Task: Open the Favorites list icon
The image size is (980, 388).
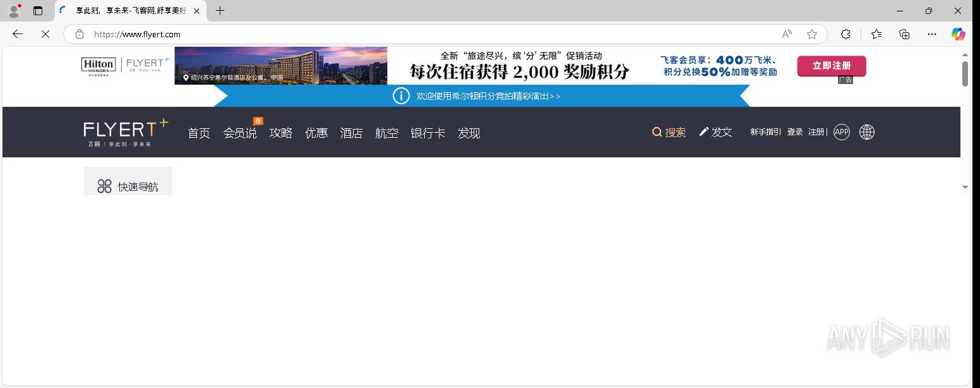Action: tap(876, 34)
